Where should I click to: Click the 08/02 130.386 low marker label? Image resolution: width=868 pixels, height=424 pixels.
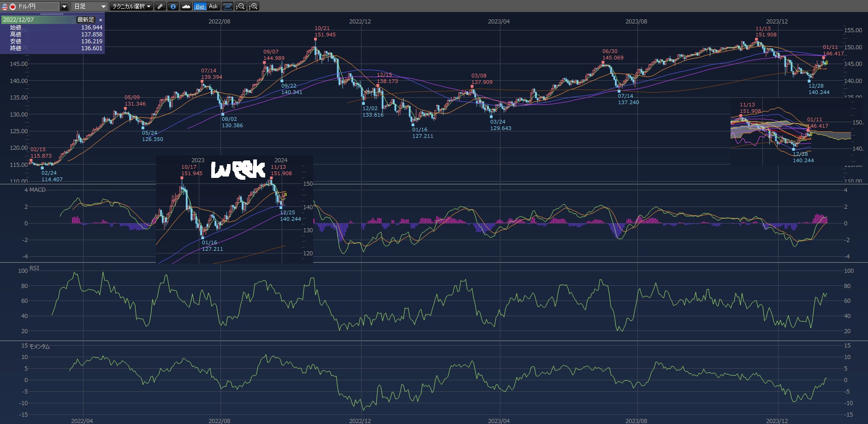pyautogui.click(x=232, y=122)
